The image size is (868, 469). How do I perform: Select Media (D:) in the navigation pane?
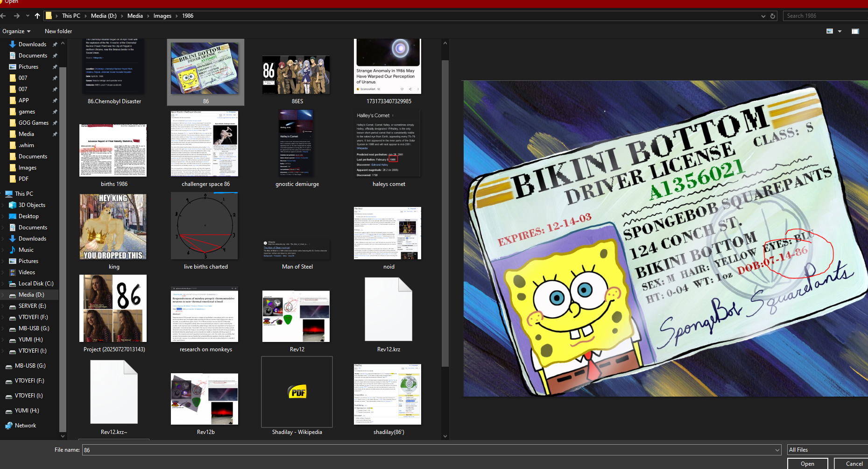(31, 295)
